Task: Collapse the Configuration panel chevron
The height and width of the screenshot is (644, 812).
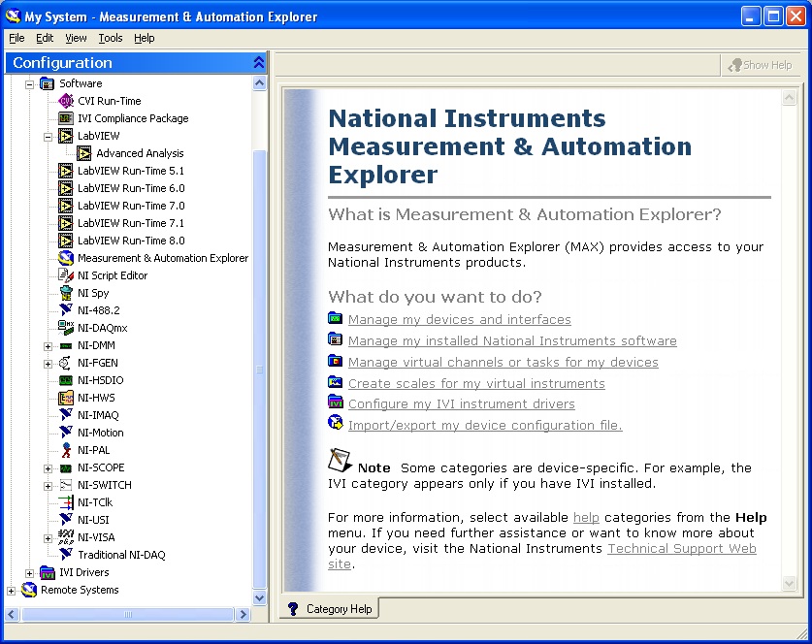Action: tap(259, 63)
